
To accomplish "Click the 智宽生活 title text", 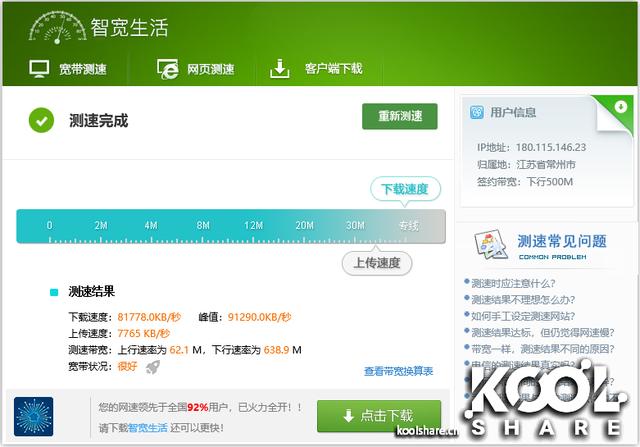I will (x=129, y=27).
